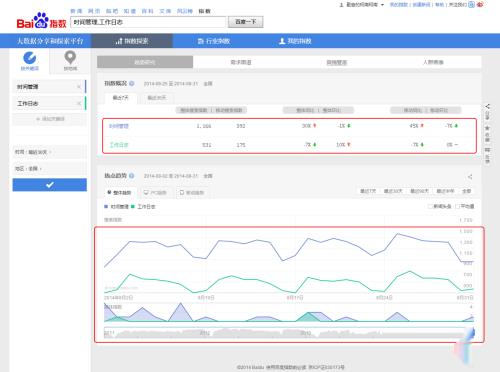
Task: Click the blue checkmark confirm button
Action: point(50,185)
